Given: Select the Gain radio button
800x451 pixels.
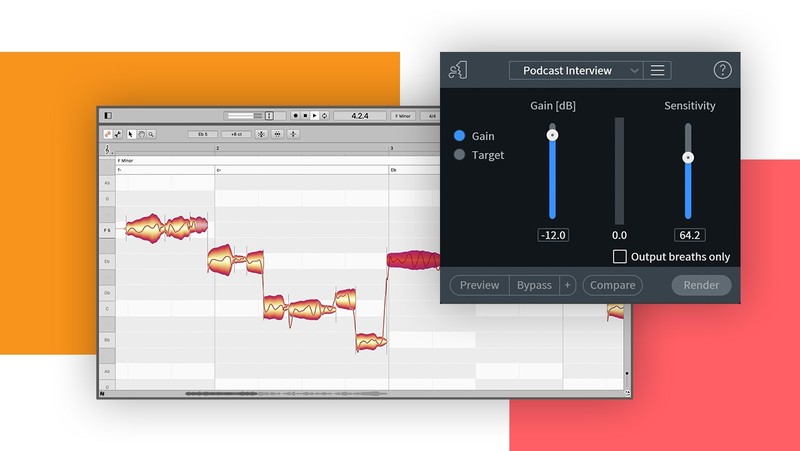Looking at the screenshot, I should coord(459,136).
